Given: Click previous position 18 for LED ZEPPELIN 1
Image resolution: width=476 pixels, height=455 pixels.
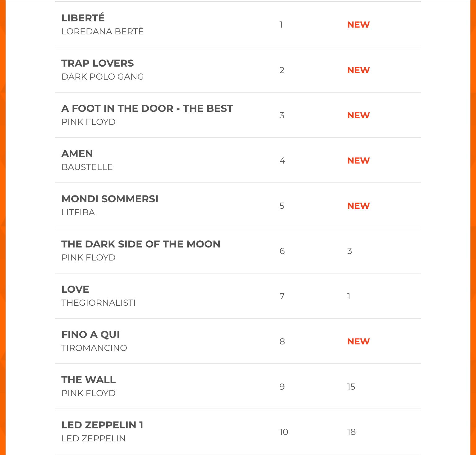Looking at the screenshot, I should point(351,432).
